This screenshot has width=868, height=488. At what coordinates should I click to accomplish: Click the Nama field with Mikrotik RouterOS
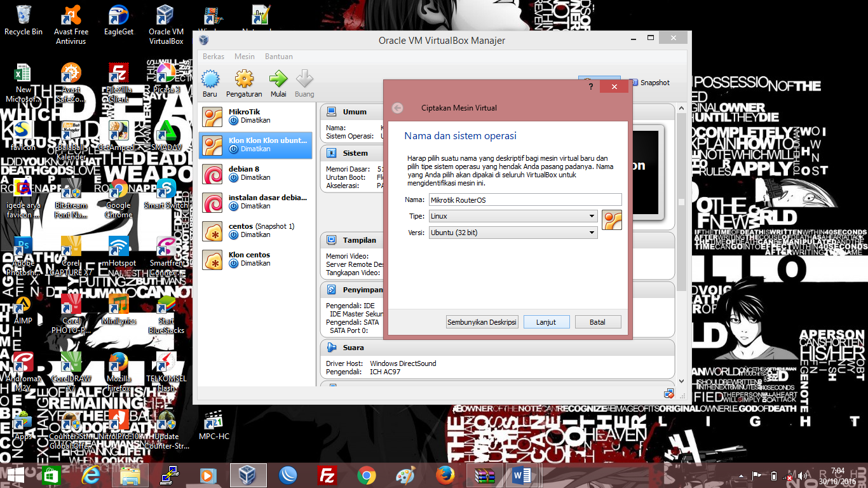click(526, 200)
